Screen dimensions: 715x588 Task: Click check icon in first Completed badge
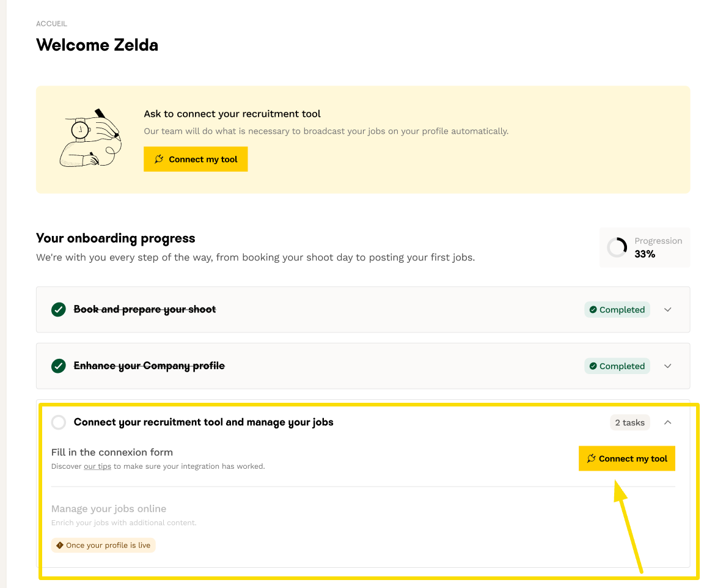[593, 310]
